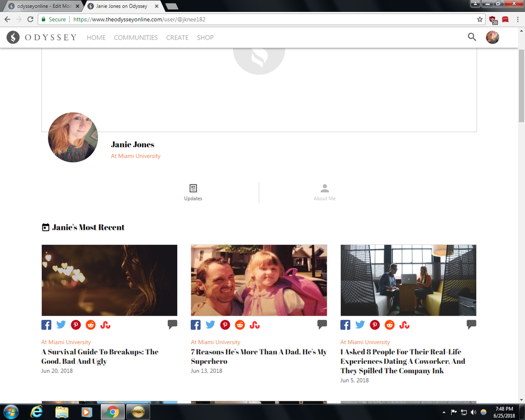Viewport: 525px width, 420px height.
Task: Bookmark this page with the star icon
Action: (x=480, y=19)
